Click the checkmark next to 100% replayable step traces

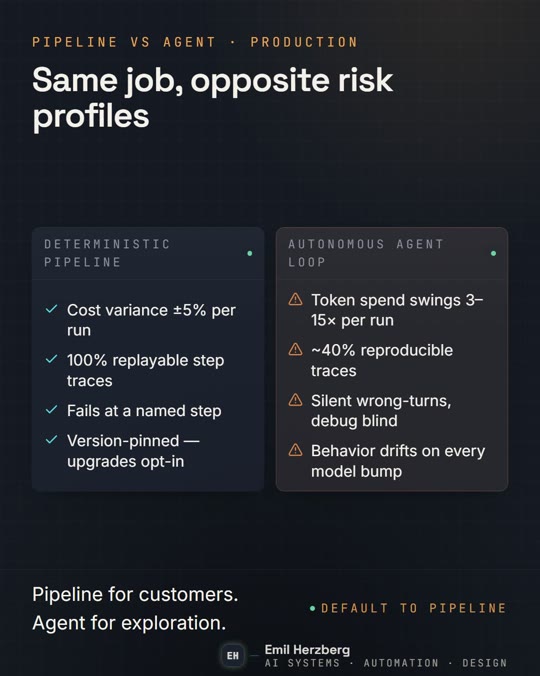pyautogui.click(x=51, y=359)
